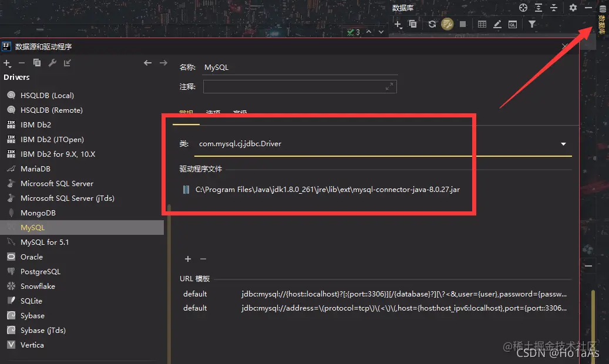Click the dialog's vertical scrollbar

tap(169, 284)
